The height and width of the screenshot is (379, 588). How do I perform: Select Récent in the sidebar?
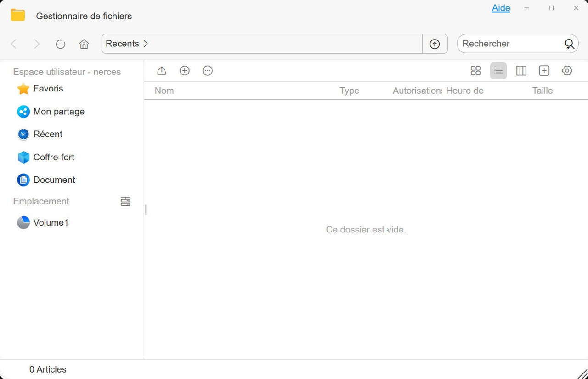40,134
